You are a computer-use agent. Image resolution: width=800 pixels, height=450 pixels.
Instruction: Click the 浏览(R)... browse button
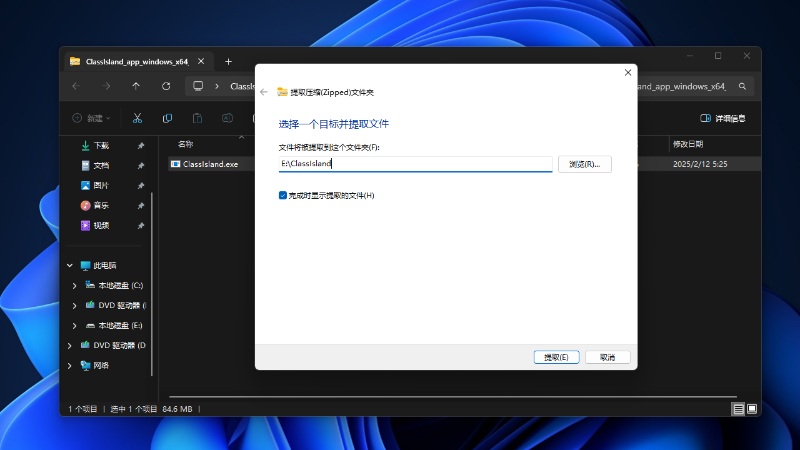click(x=584, y=164)
